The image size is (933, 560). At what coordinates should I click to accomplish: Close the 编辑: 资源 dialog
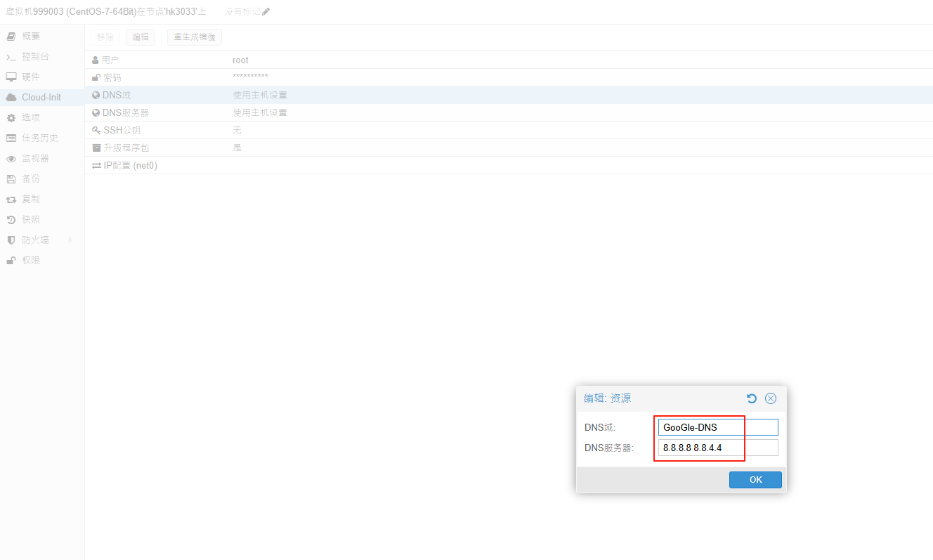pyautogui.click(x=771, y=398)
